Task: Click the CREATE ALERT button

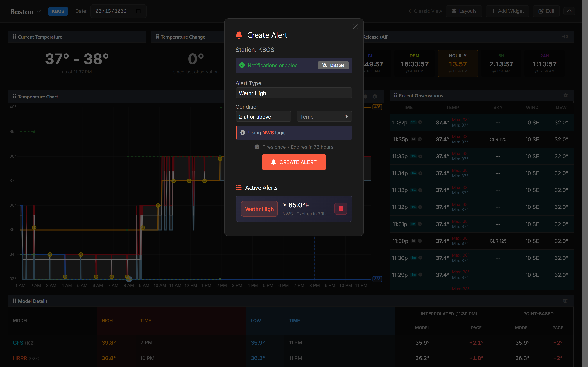Action: 294,162
